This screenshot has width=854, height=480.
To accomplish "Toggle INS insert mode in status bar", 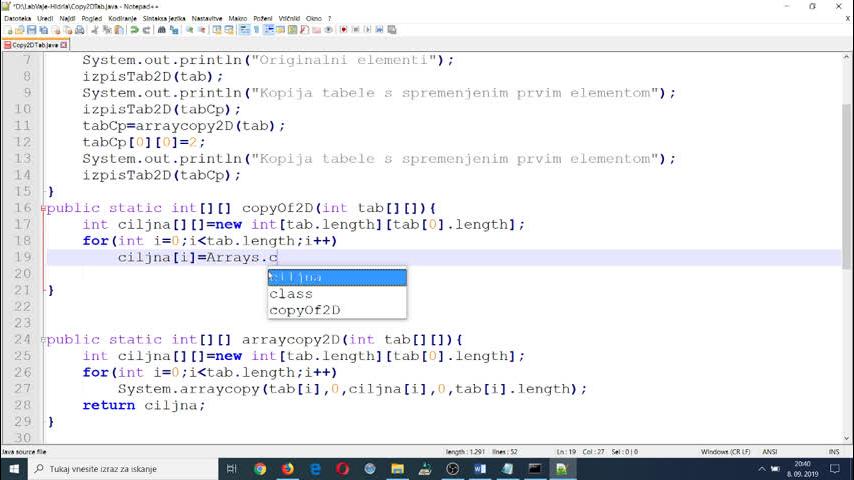I will point(833,452).
